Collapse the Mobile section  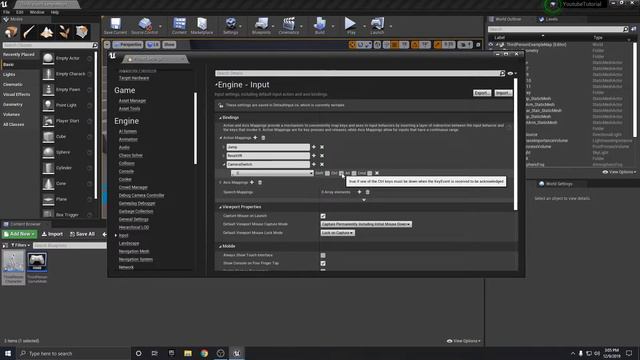coord(220,247)
